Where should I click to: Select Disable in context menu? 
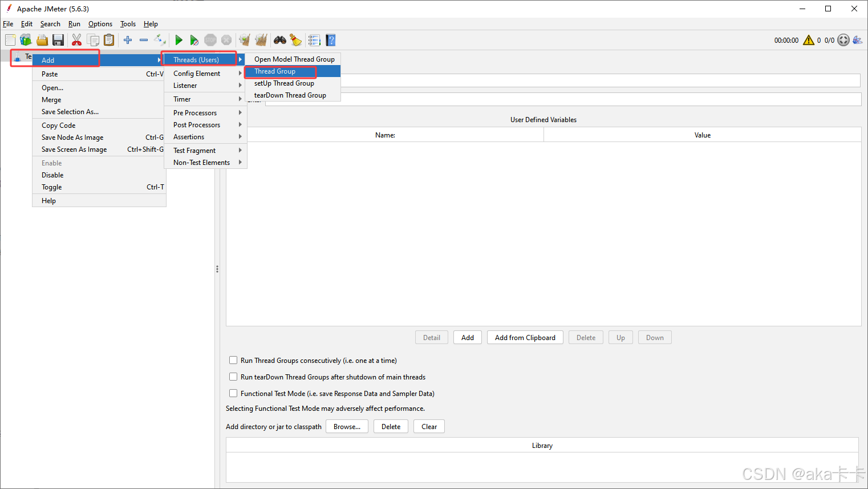click(x=99, y=175)
